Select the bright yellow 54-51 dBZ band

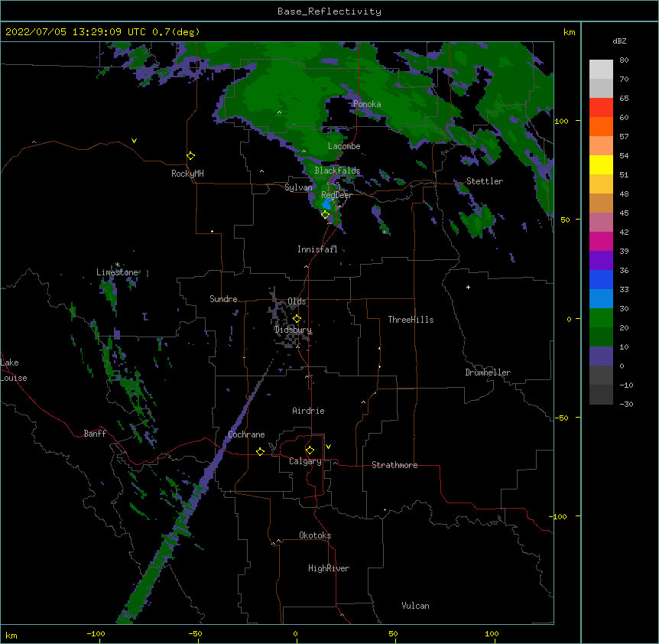[x=601, y=164]
